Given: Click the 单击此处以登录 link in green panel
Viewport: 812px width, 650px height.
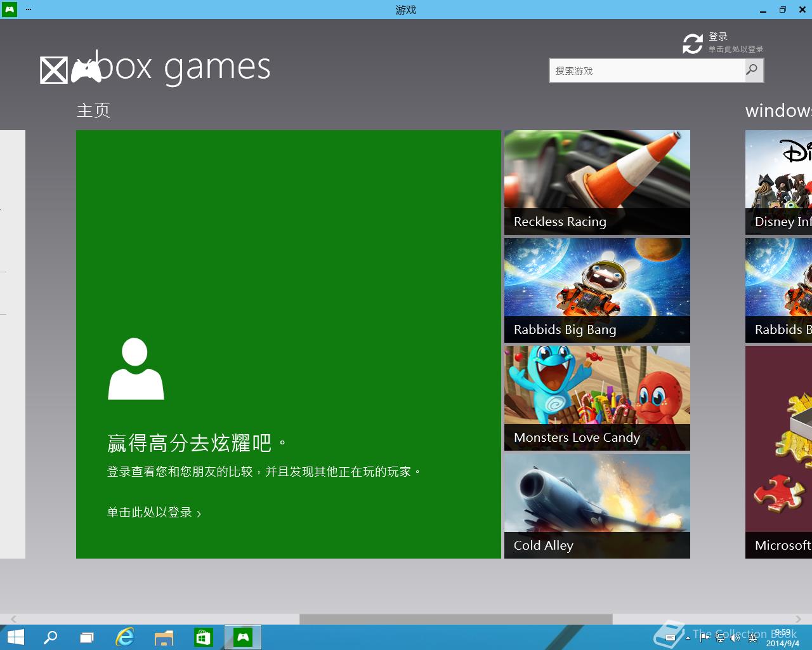Looking at the screenshot, I should 154,512.
